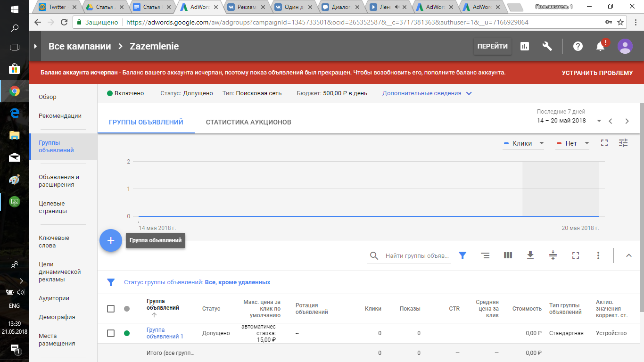Download the ad groups table report
The image size is (644, 362).
530,255
